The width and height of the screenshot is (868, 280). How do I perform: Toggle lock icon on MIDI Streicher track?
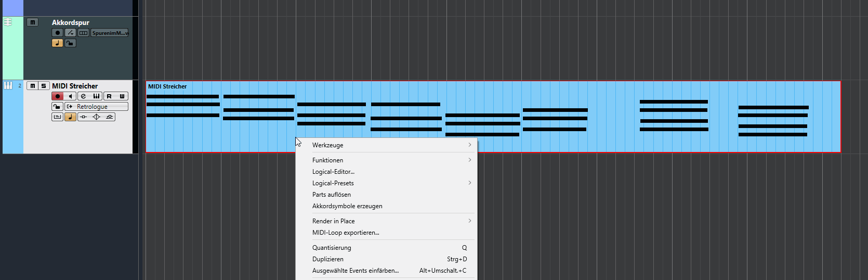57,107
